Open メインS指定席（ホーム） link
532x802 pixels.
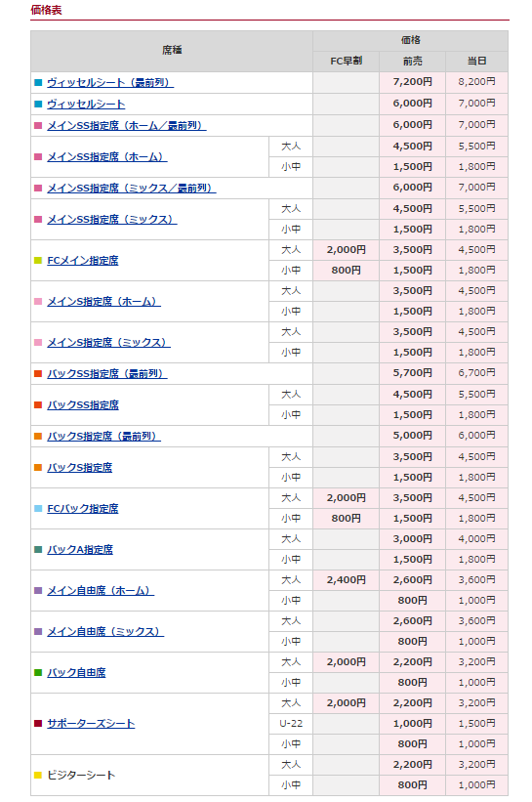pyautogui.click(x=103, y=301)
